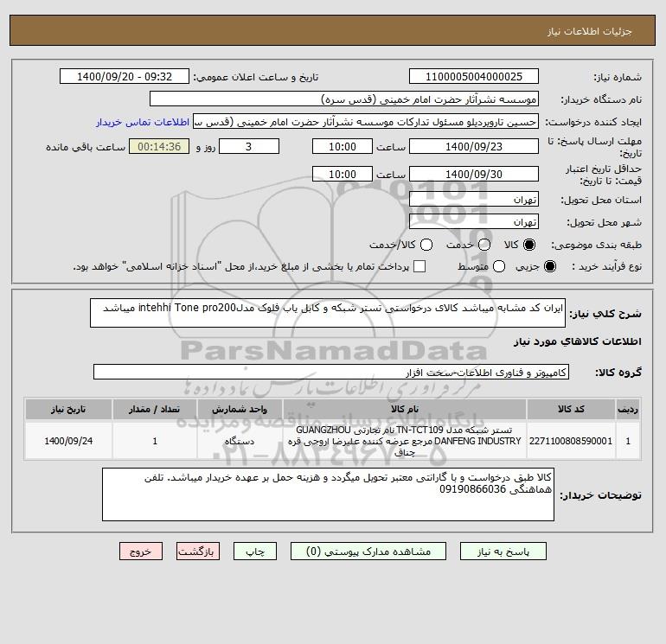Click the delivery province field تهران
666x644 pixels.
pyautogui.click(x=474, y=199)
